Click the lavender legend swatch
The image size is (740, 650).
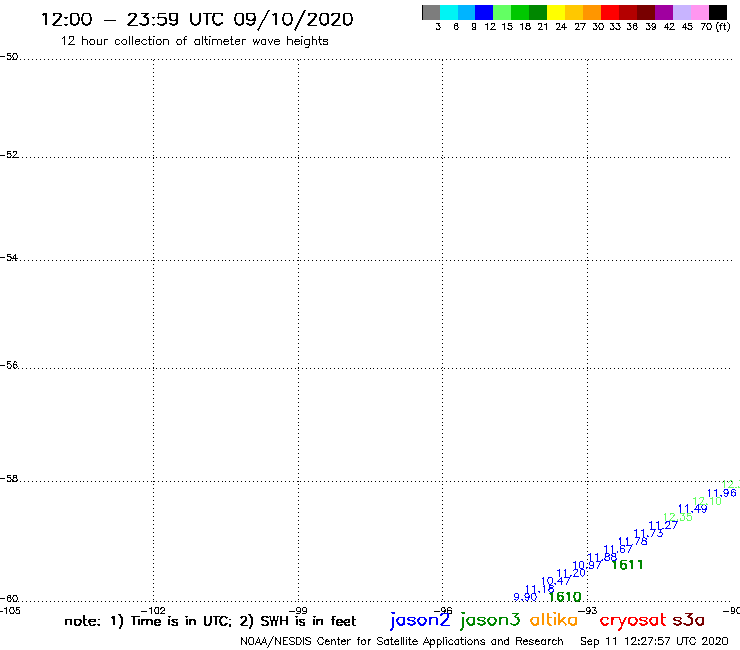[x=682, y=12]
